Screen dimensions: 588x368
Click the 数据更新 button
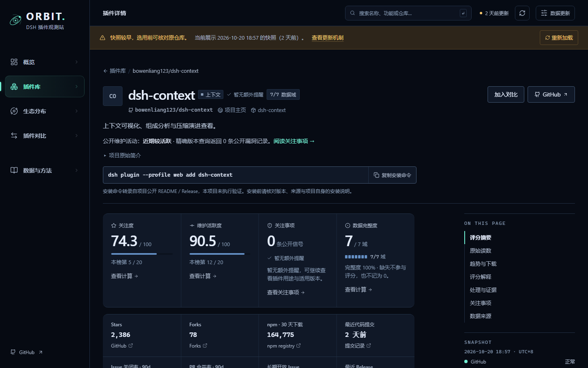[555, 13]
